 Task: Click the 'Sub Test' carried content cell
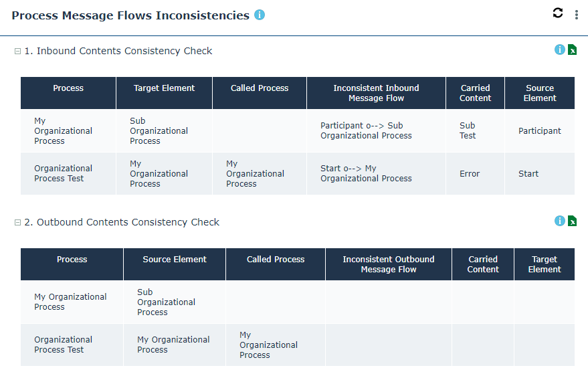tap(468, 130)
